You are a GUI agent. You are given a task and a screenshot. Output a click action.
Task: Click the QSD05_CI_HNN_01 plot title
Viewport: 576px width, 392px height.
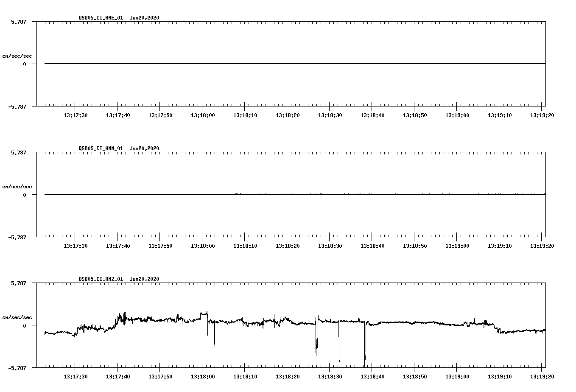point(119,148)
